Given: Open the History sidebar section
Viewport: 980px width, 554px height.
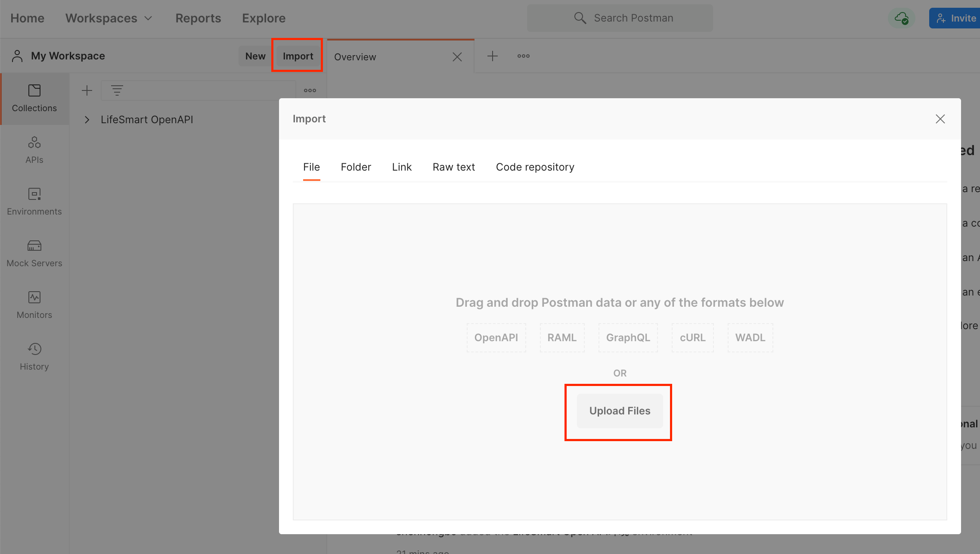Looking at the screenshot, I should (x=34, y=357).
